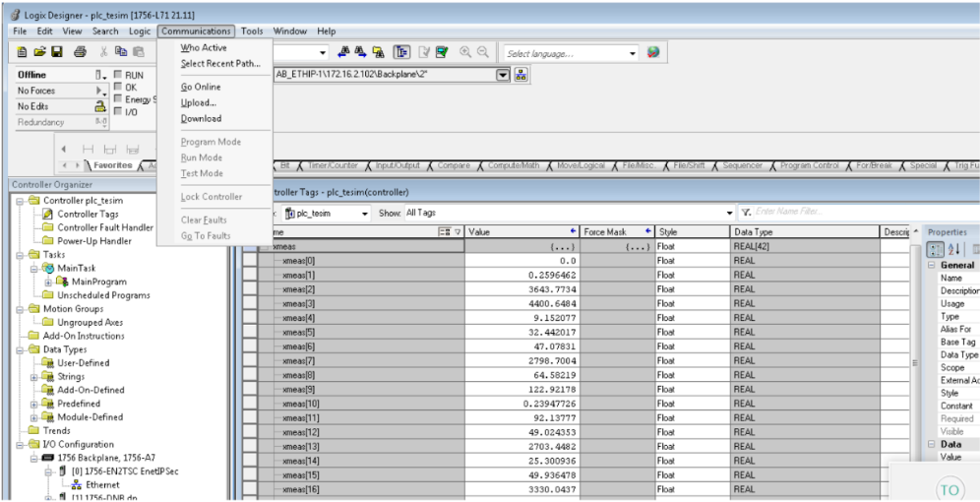This screenshot has height=502, width=980.
Task: Click the Zoom In magnifier icon
Action: coord(465,52)
